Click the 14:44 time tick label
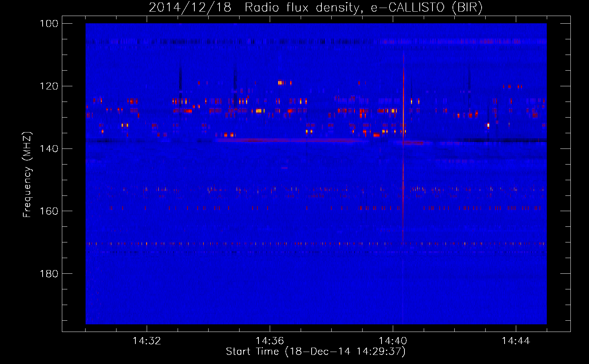Screen dimensions: 589x364 coord(516,341)
